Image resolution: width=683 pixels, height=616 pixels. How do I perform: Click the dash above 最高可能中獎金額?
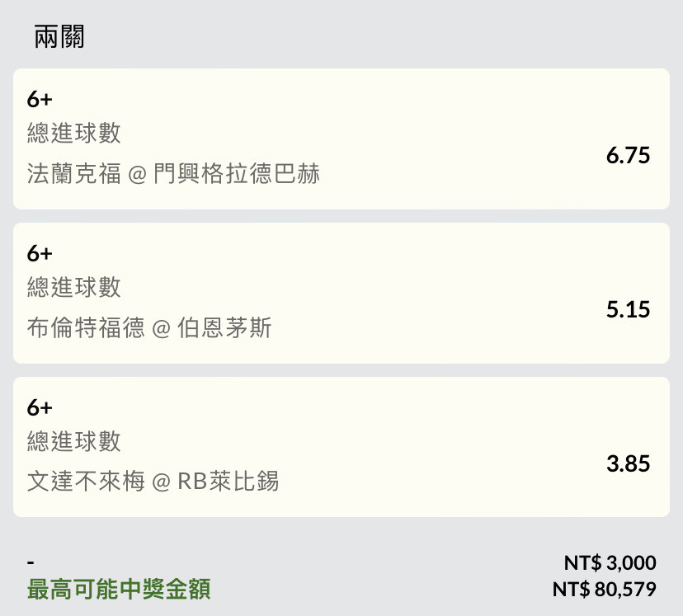31,563
